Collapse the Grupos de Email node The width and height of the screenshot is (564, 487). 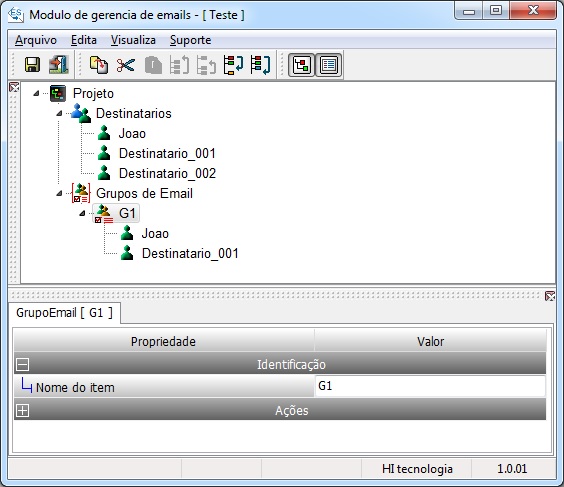(59, 194)
